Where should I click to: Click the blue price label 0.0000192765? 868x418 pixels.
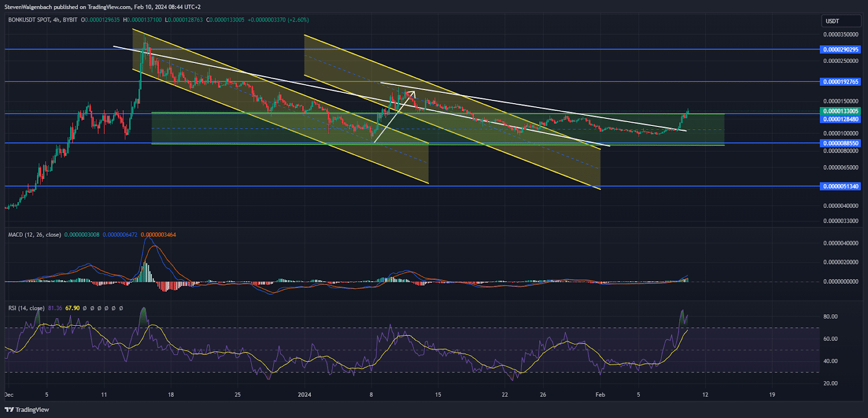841,82
